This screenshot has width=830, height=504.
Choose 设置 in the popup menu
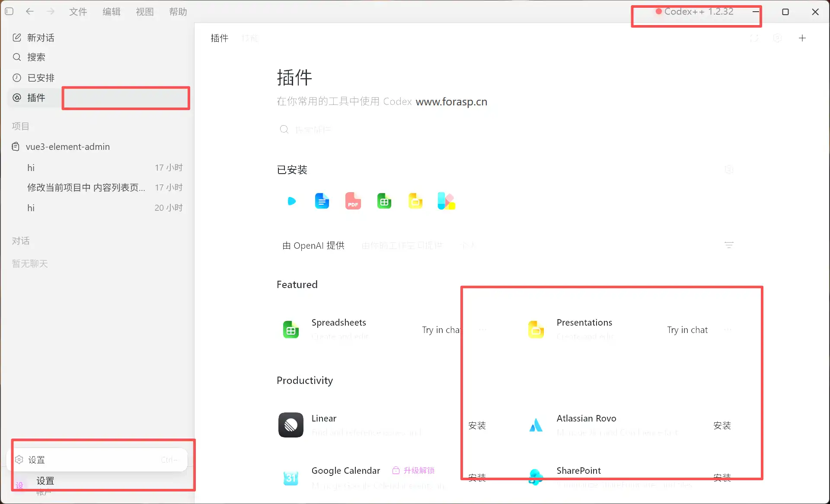pyautogui.click(x=98, y=460)
